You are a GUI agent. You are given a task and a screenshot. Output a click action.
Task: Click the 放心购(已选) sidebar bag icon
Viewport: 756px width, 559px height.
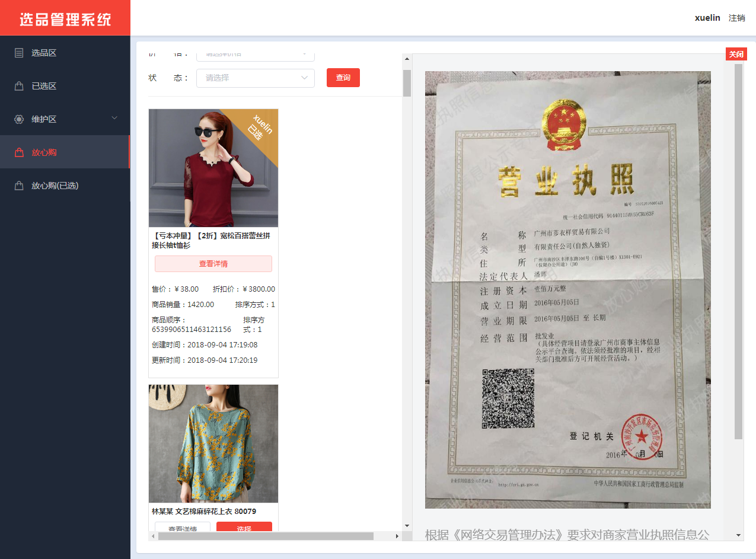19,186
